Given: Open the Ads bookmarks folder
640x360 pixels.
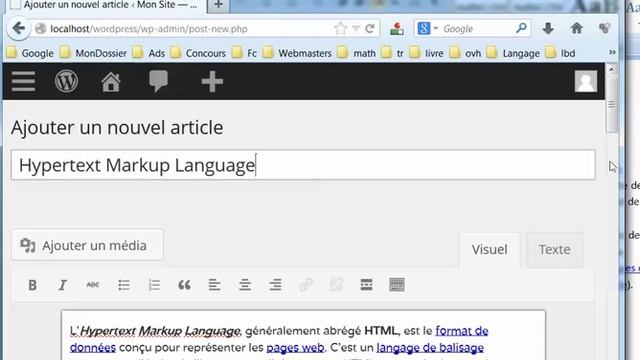Looking at the screenshot, I should pyautogui.click(x=149, y=53).
